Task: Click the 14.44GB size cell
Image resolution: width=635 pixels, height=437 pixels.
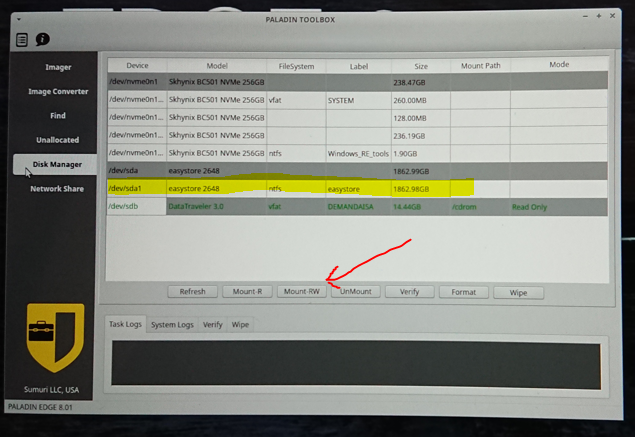Action: click(x=421, y=207)
